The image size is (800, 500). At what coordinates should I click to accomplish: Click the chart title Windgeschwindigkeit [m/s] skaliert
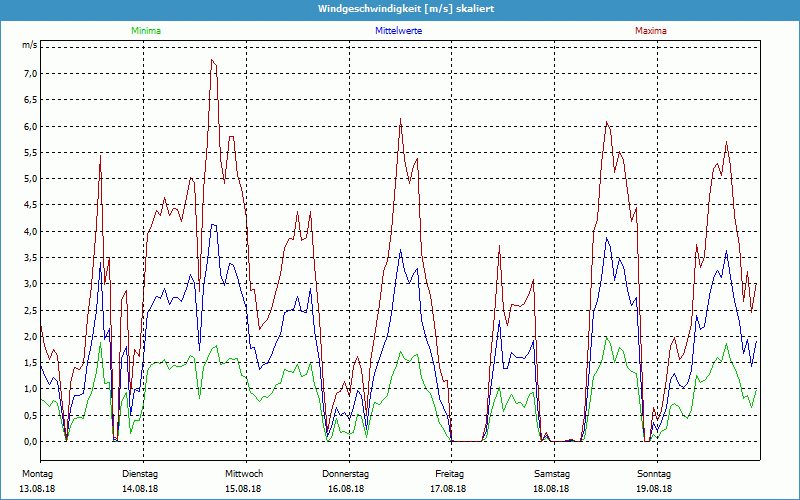[x=406, y=9]
